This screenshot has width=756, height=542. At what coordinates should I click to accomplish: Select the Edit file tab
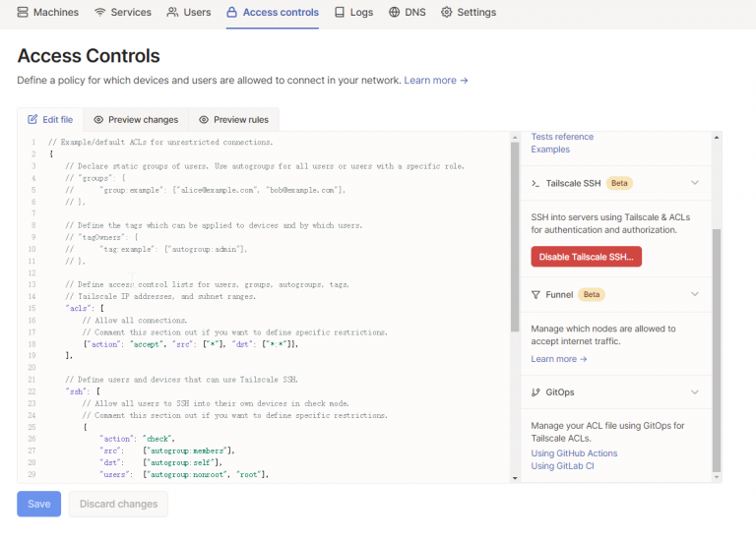tap(50, 120)
